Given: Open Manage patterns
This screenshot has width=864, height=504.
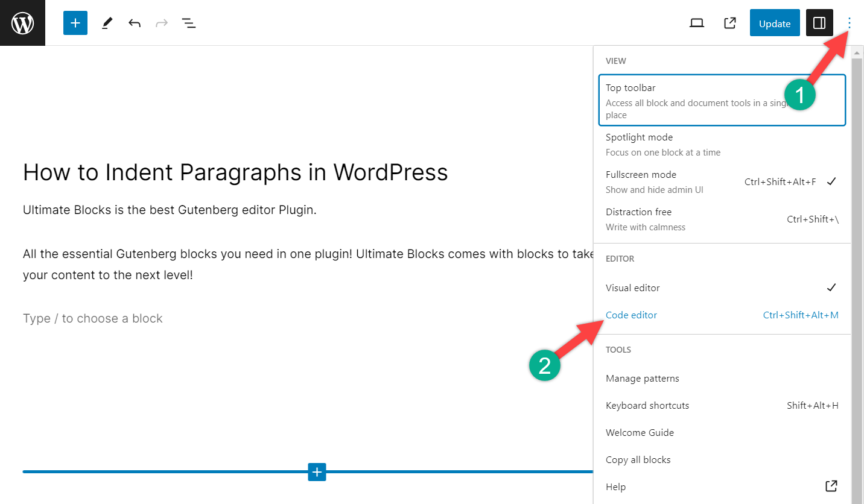Looking at the screenshot, I should (x=643, y=378).
